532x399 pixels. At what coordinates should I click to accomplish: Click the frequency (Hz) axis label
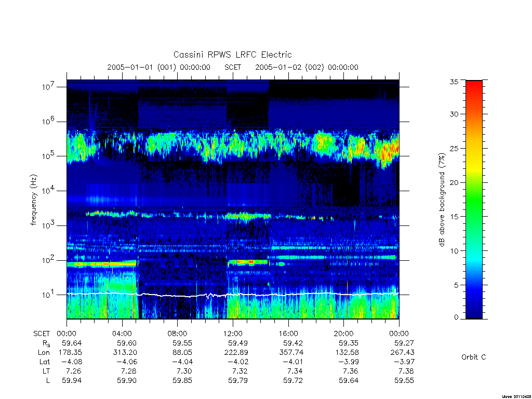coord(33,200)
